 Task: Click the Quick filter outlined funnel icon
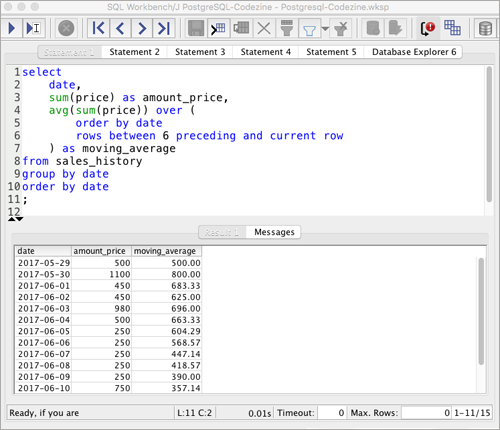click(309, 28)
